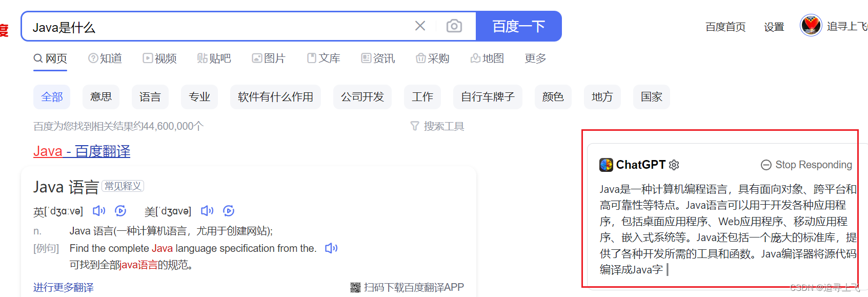The image size is (868, 297).
Task: Select the 自行车牌子 filter chip
Action: 488,97
